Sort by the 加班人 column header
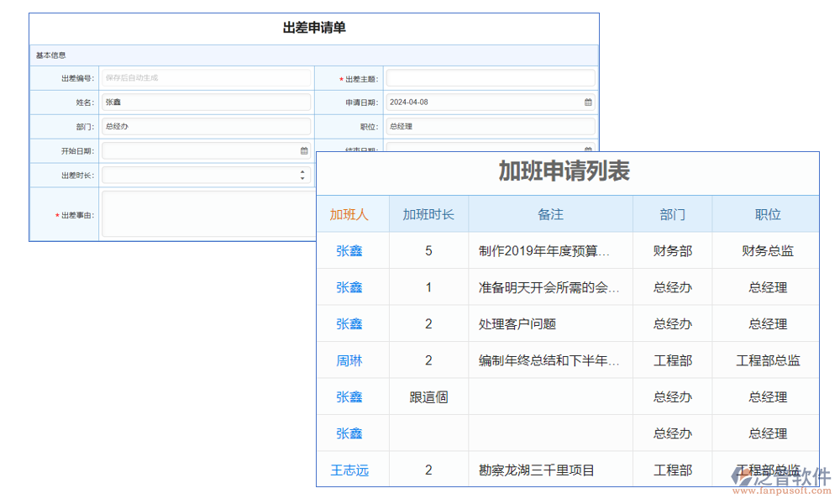The height and width of the screenshot is (504, 840). click(x=349, y=214)
